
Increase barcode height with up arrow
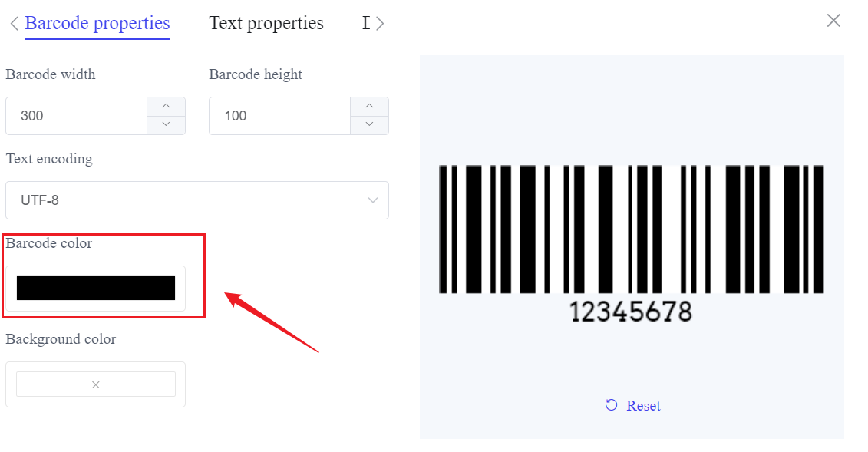click(x=369, y=107)
